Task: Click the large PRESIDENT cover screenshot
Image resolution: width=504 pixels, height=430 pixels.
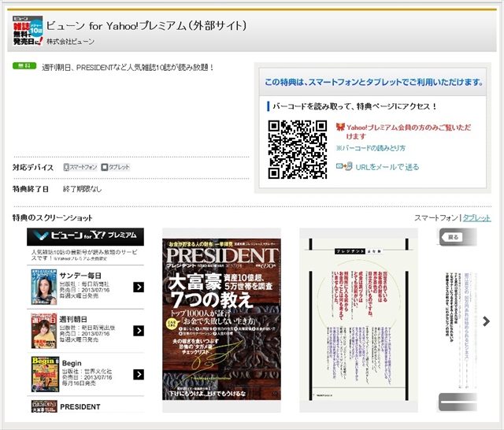Action: click(x=221, y=320)
